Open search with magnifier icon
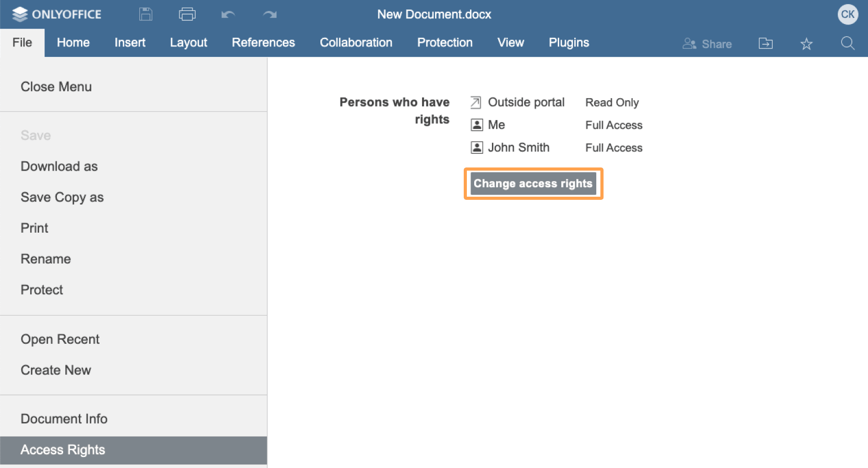This screenshot has height=468, width=868. 848,43
